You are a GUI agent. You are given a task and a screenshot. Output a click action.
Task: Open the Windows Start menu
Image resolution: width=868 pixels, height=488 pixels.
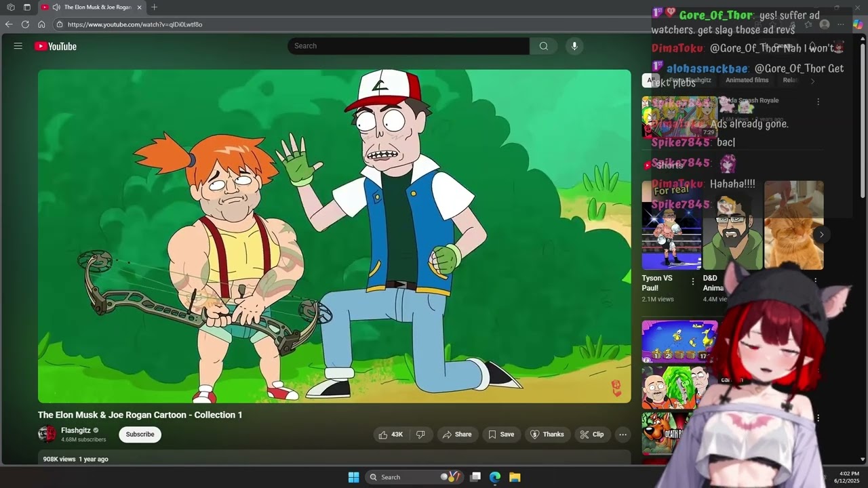353,477
